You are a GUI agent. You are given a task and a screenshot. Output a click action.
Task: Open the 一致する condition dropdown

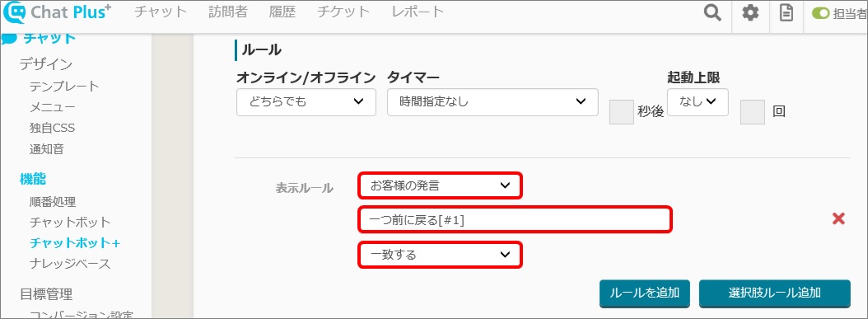(440, 255)
